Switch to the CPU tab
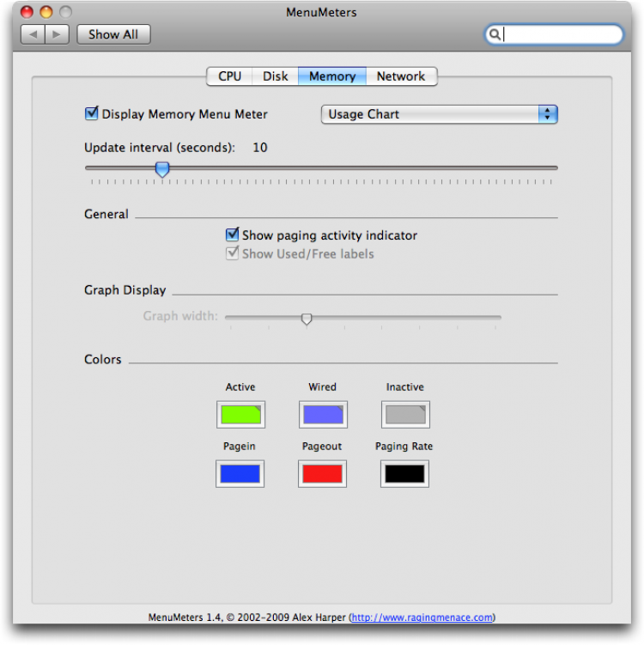 point(229,76)
